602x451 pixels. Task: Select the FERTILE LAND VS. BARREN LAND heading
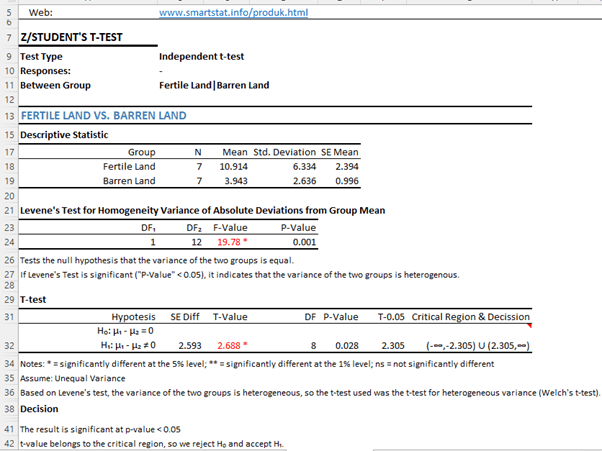[x=103, y=116]
